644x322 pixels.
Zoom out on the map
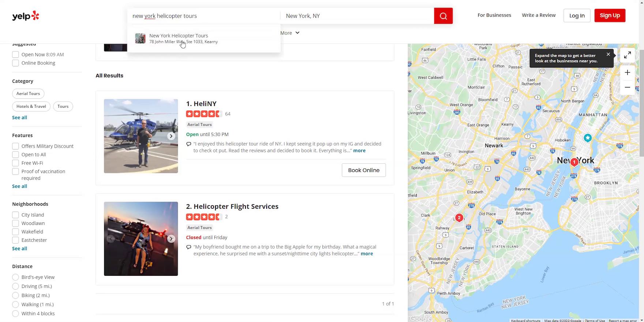[627, 87]
